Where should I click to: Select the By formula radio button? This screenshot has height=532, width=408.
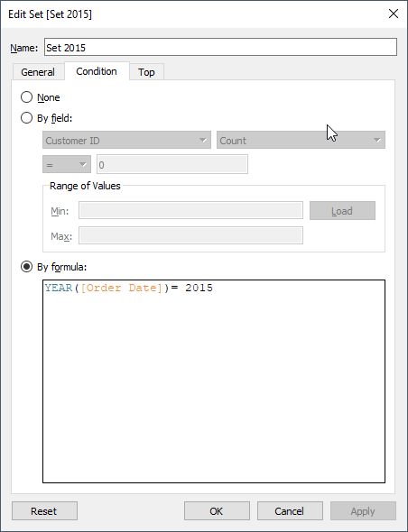(x=26, y=267)
